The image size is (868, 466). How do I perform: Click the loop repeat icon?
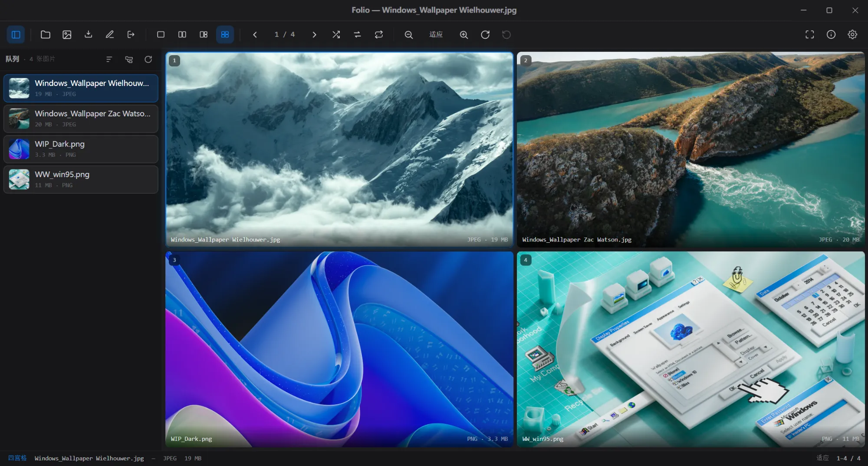tap(379, 34)
